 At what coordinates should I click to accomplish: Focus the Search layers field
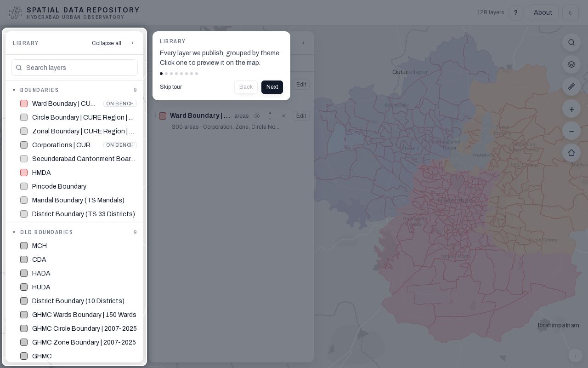(74, 68)
